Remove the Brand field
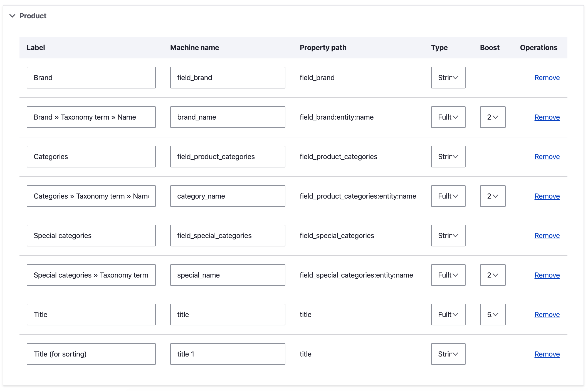588x391 pixels. tap(547, 78)
